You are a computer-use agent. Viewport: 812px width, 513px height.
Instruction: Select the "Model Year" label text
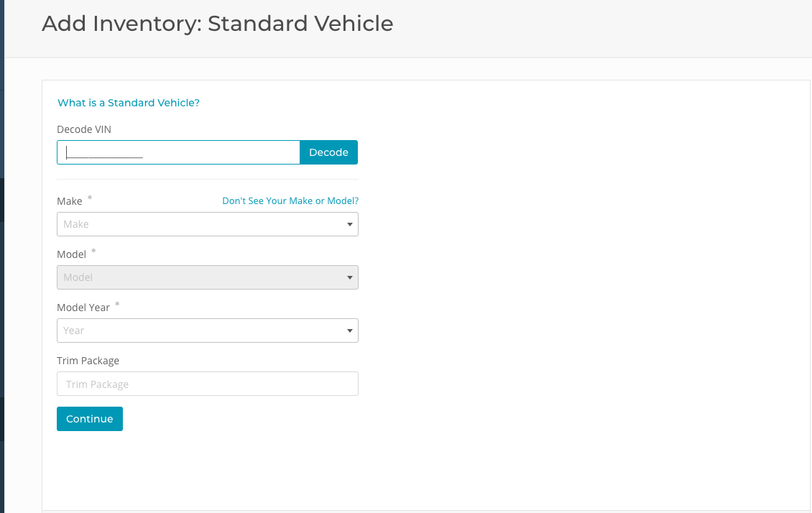click(x=83, y=308)
